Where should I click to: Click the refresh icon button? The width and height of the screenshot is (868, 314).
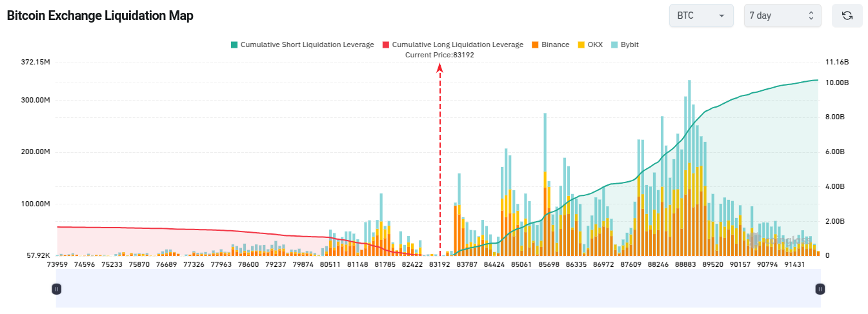[847, 15]
